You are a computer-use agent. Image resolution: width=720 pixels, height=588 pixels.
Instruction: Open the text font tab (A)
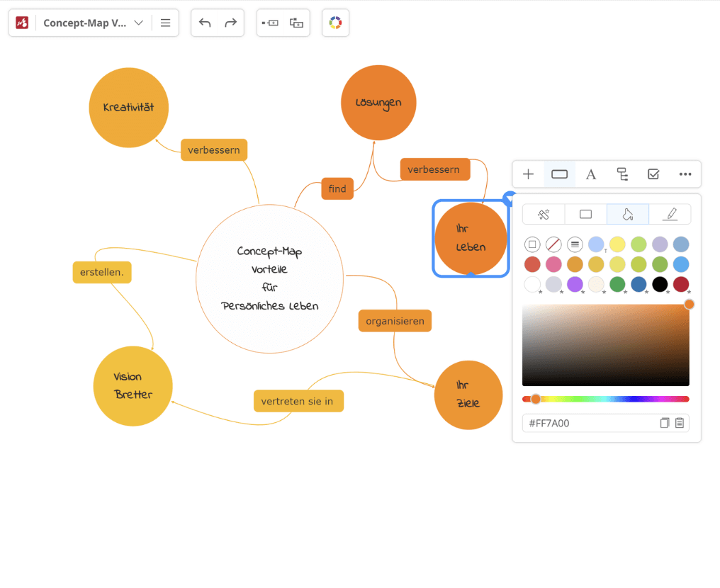tap(590, 174)
